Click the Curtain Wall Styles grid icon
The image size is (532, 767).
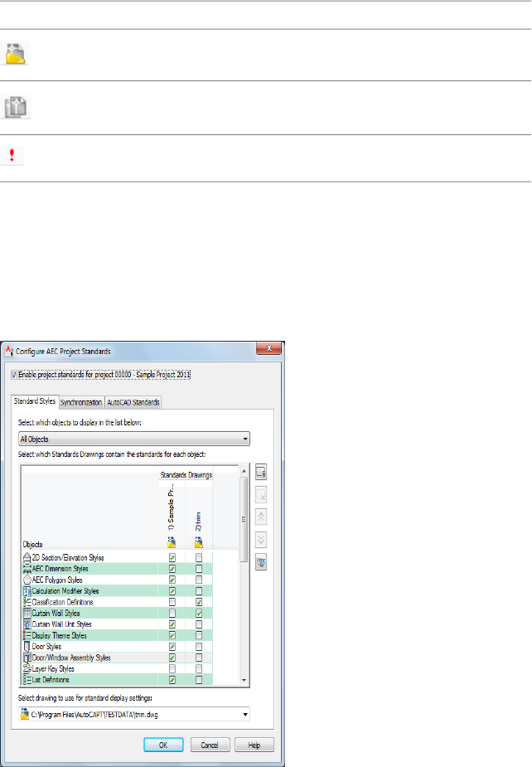[27, 613]
